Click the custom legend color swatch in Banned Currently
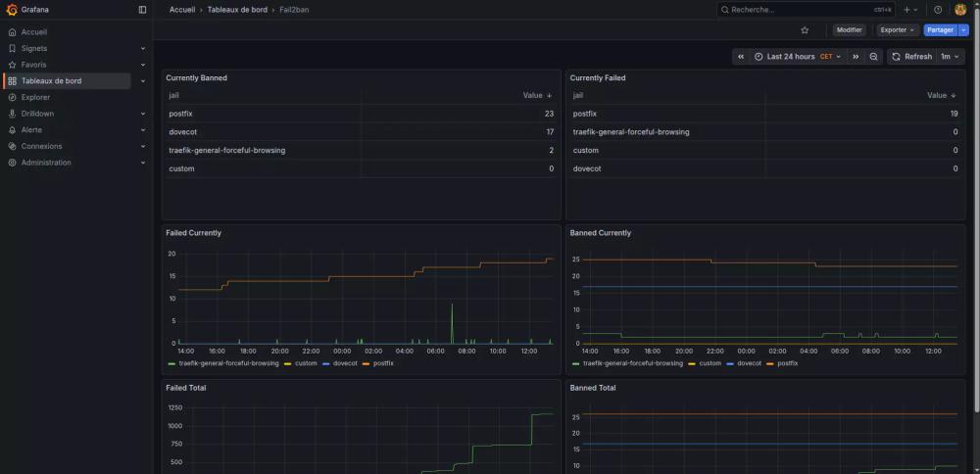This screenshot has width=980, height=474. pos(691,363)
